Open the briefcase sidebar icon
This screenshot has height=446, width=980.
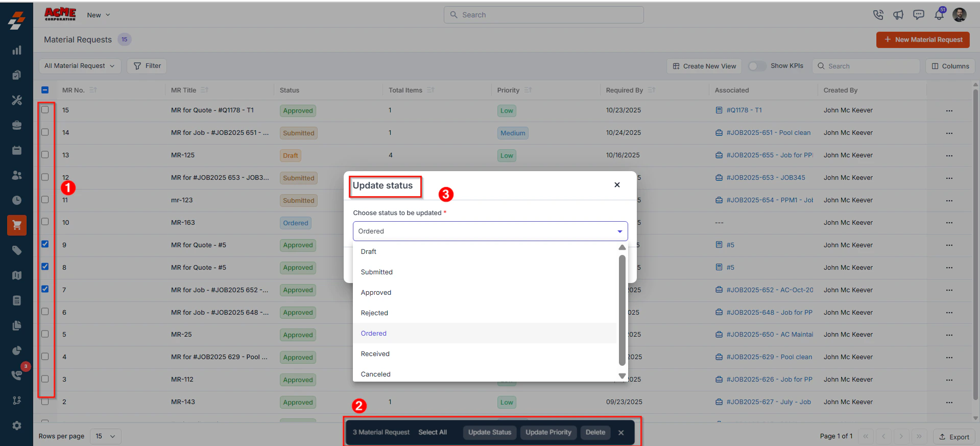pos(17,125)
